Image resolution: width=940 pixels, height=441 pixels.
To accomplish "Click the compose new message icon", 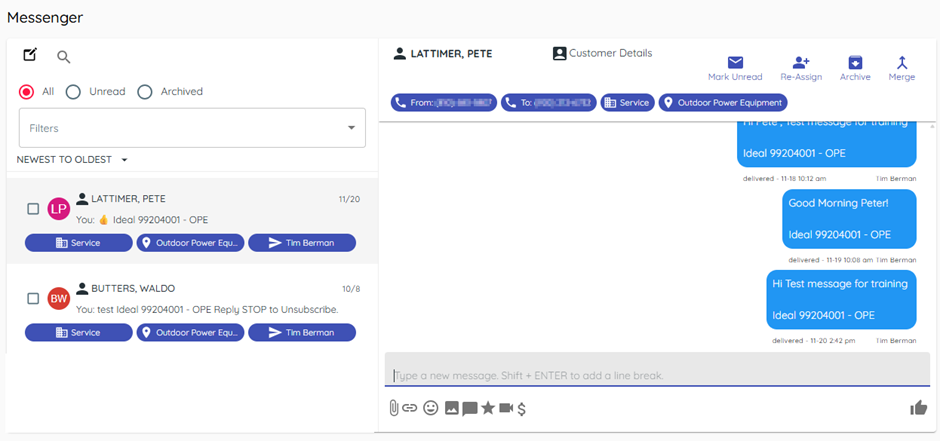I will [30, 55].
